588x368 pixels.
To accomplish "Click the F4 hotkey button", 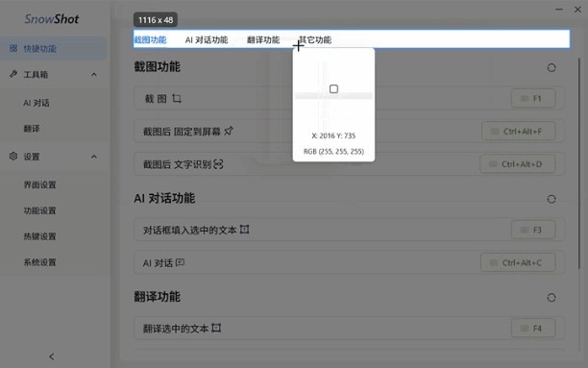I will point(533,329).
